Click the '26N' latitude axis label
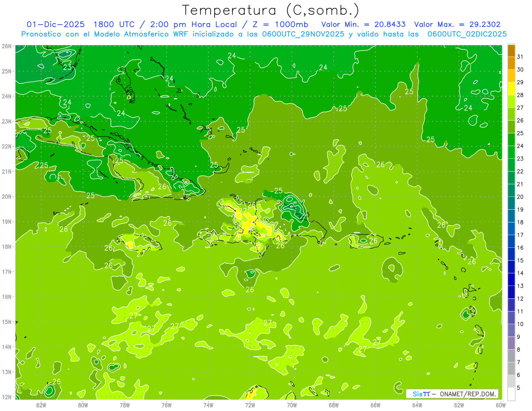 [x=6, y=46]
